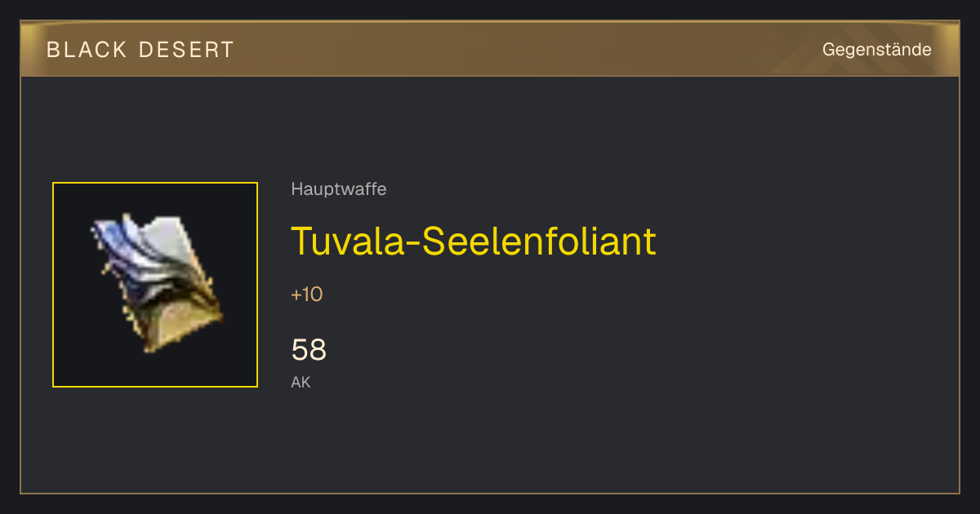Open the Gegenstände category link
Image resolution: width=980 pixels, height=514 pixels.
(x=876, y=50)
